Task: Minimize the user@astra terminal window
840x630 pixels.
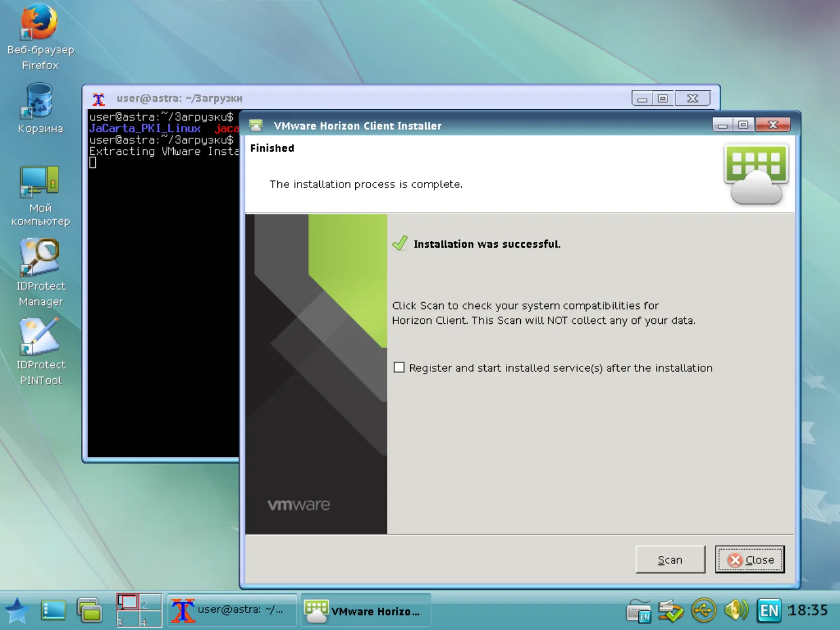Action: [x=642, y=98]
